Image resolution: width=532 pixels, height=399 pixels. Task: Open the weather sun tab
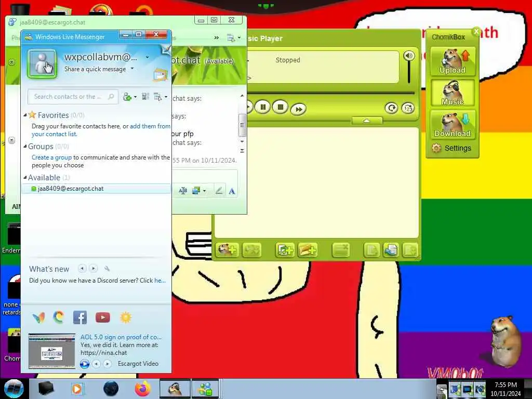[x=126, y=317]
